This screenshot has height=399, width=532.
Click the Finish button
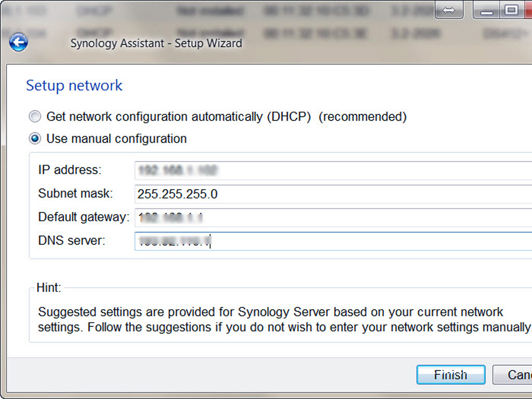tap(451, 375)
